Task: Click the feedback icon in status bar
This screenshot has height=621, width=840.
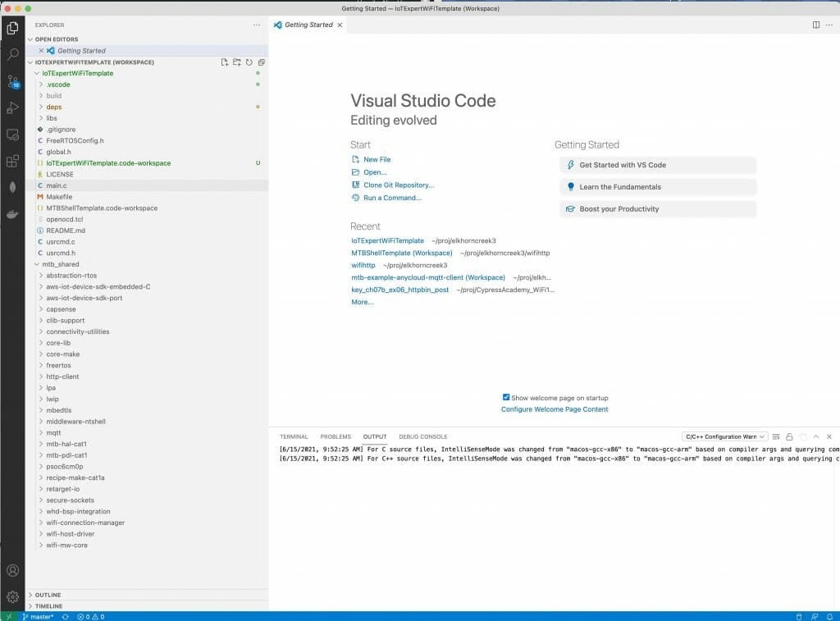Action: click(x=815, y=617)
